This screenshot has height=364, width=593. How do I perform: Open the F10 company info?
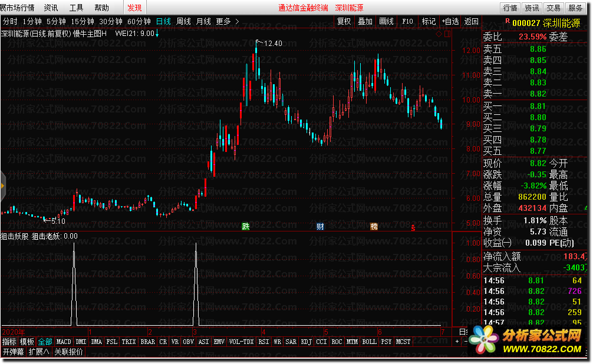[x=407, y=22]
